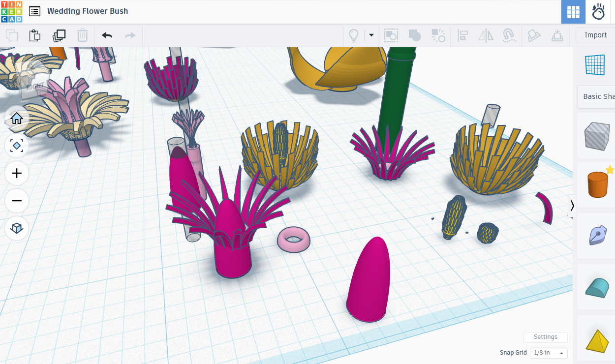615x364 pixels.
Task: Zoom out with the minus button
Action: click(x=17, y=201)
